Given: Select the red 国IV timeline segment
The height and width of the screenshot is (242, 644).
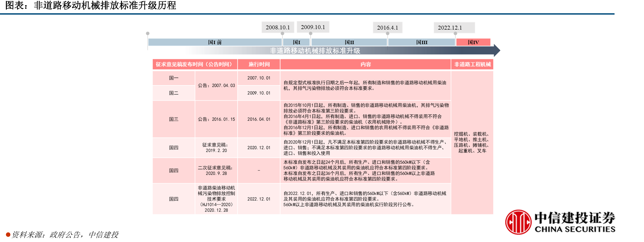Looking at the screenshot, I should tap(473, 42).
